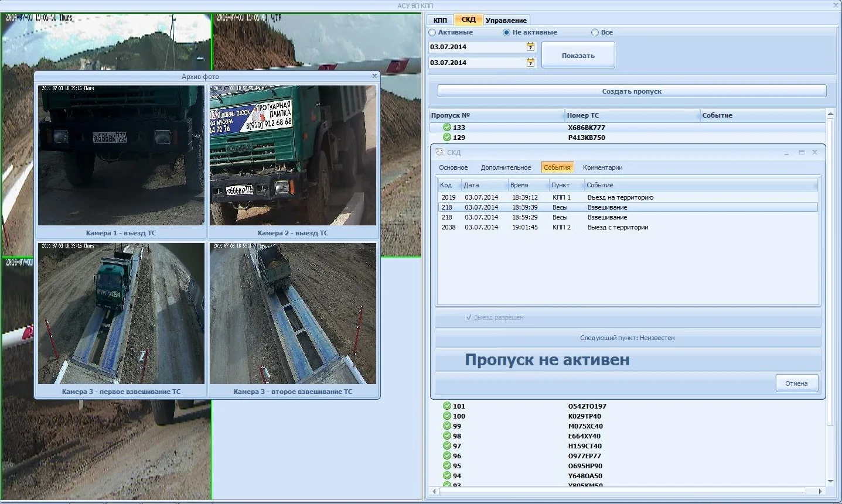Select the Активные radio button
Image resolution: width=842 pixels, height=504 pixels.
(433, 33)
